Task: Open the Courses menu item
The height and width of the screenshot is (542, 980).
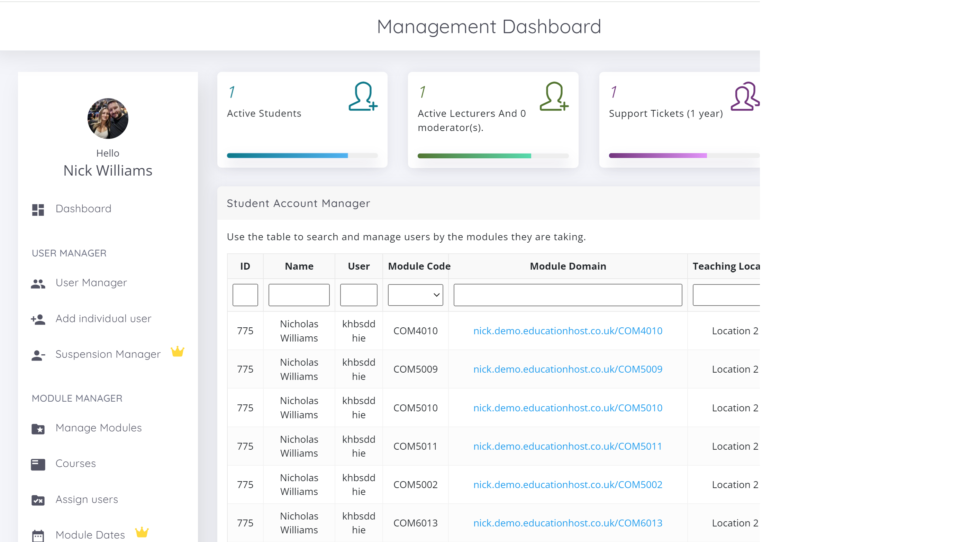Action: (76, 464)
